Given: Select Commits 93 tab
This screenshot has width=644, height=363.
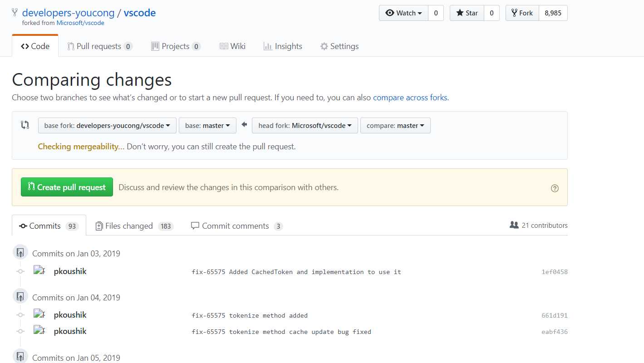Looking at the screenshot, I should [49, 226].
